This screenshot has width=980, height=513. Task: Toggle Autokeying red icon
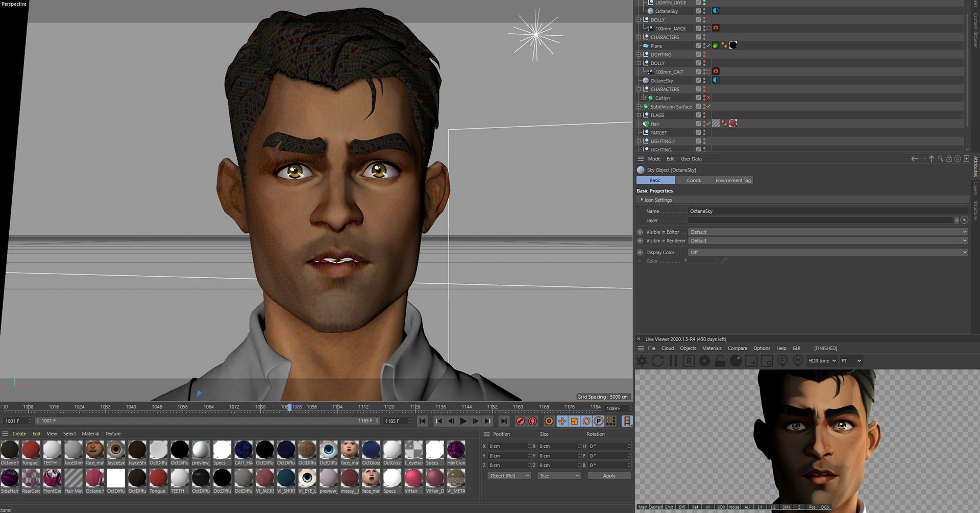[x=533, y=421]
